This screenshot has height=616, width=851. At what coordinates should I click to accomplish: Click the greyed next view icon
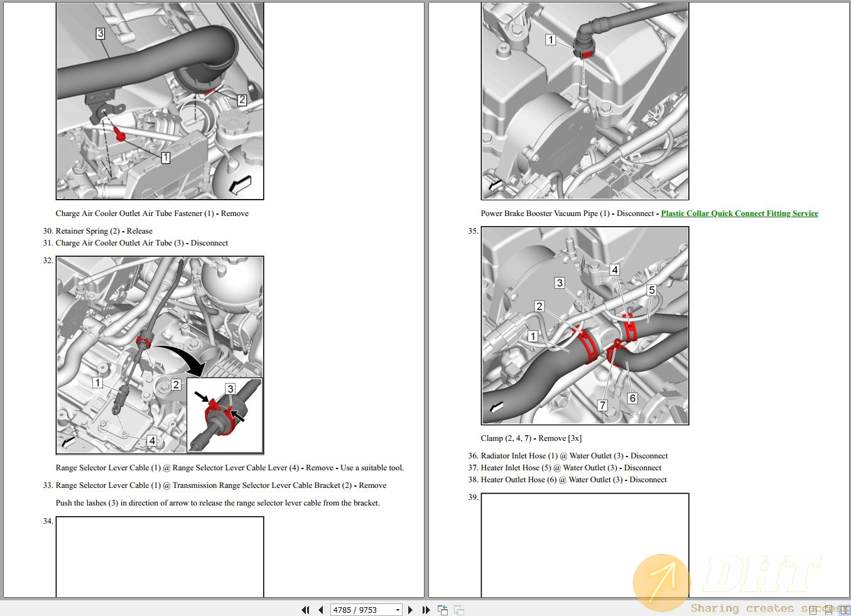[x=459, y=610]
